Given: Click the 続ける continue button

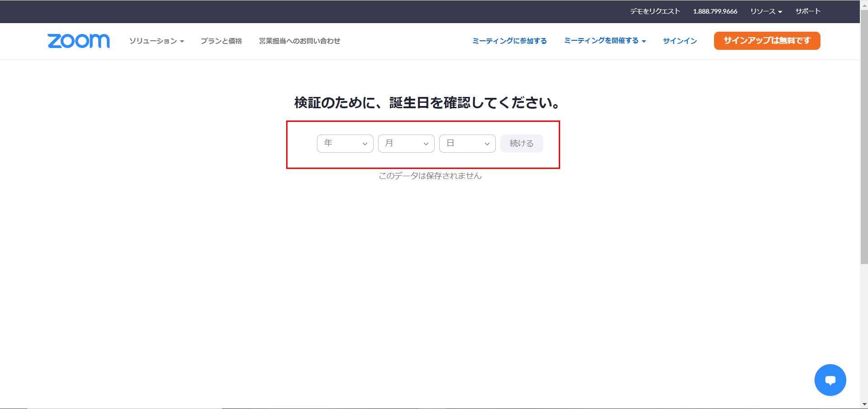Looking at the screenshot, I should [521, 143].
